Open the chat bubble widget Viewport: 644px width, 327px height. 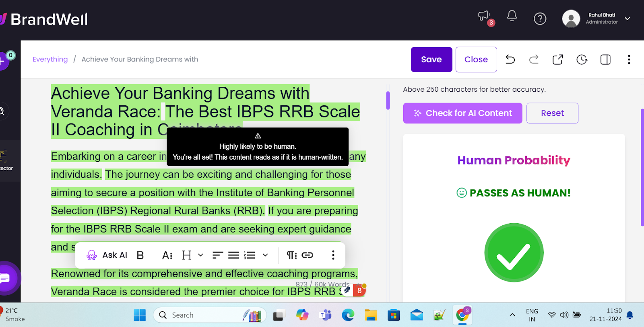6,278
